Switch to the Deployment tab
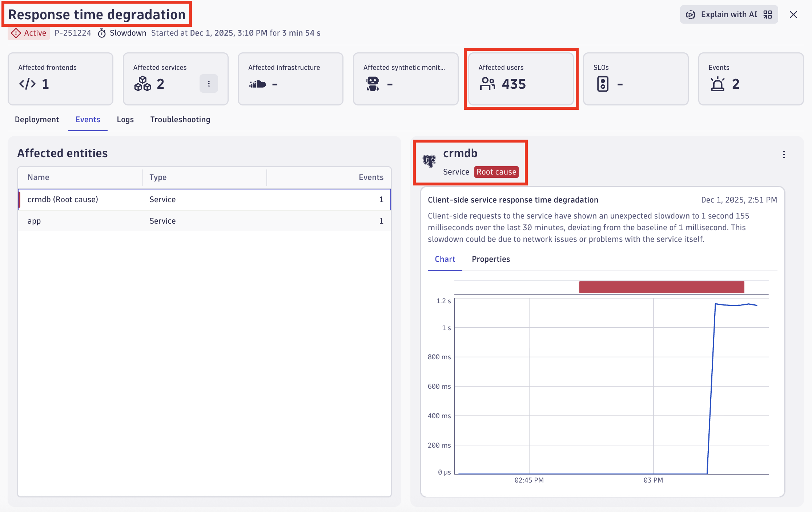Screen dimensions: 812x512 coord(37,120)
